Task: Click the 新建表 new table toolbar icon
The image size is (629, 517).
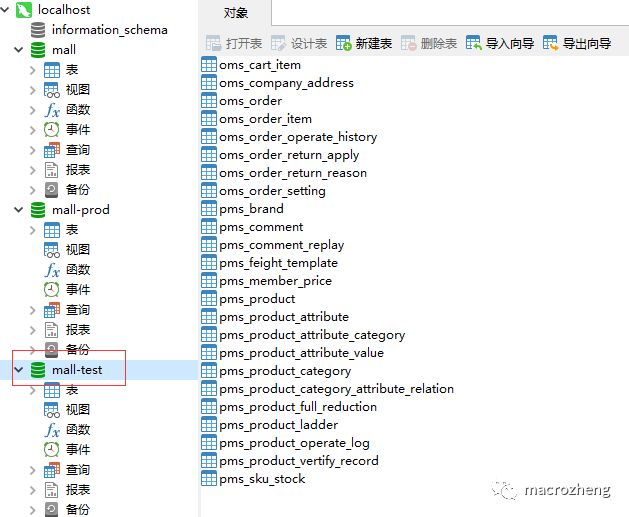Action: coord(344,43)
